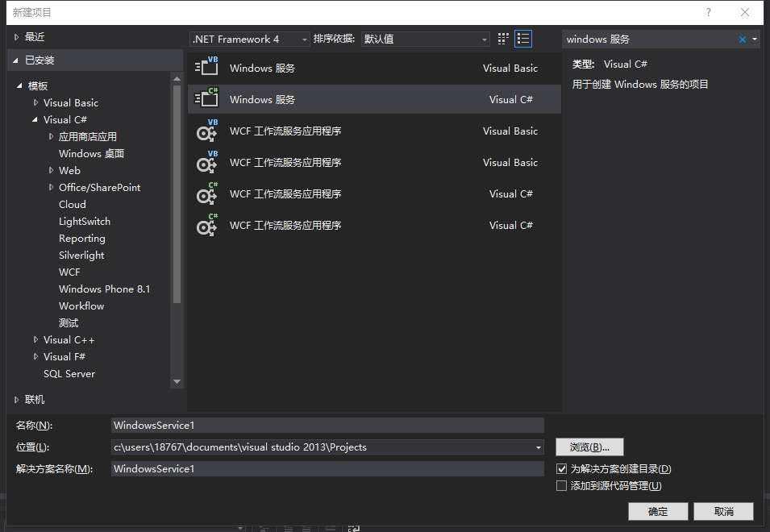The image size is (770, 532).
Task: Enable 添加到源代码管理 checkbox
Action: point(561,486)
